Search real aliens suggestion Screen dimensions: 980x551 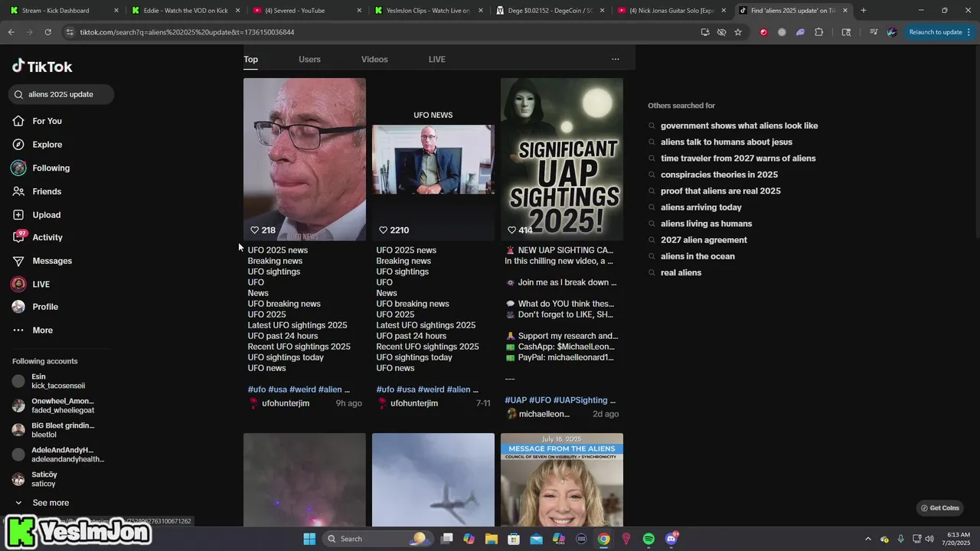(x=681, y=272)
